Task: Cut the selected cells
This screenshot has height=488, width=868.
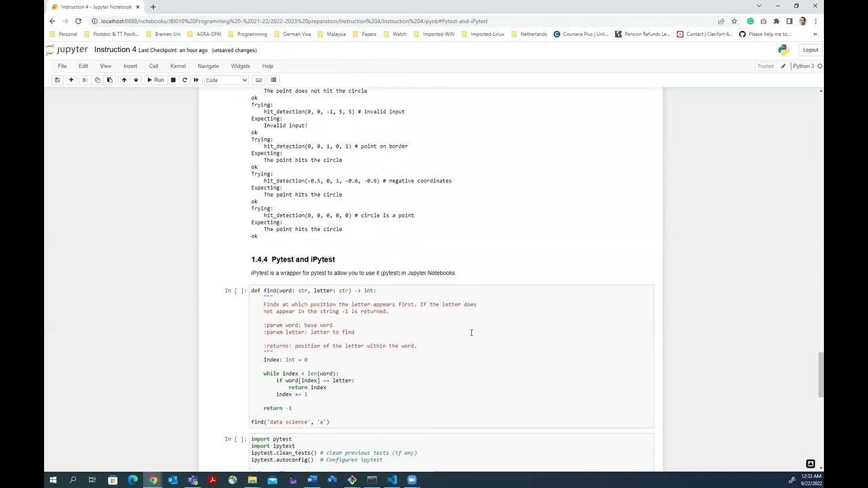Action: coord(85,80)
